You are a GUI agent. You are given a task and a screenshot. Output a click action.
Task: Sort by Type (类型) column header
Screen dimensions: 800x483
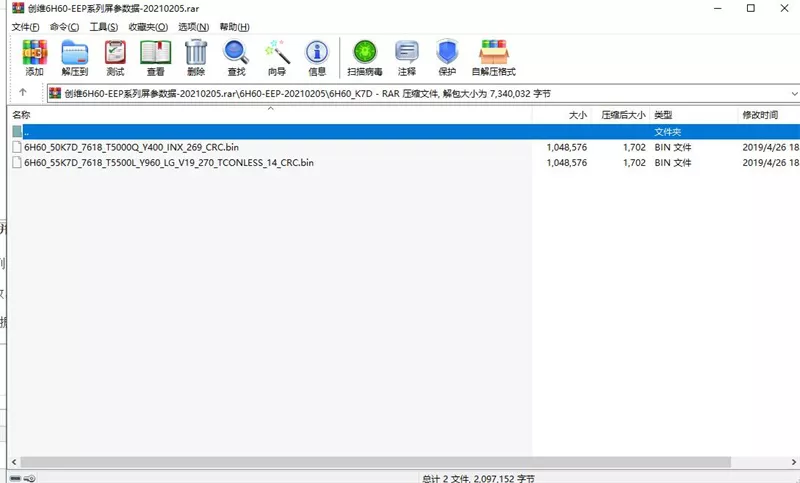pos(694,115)
